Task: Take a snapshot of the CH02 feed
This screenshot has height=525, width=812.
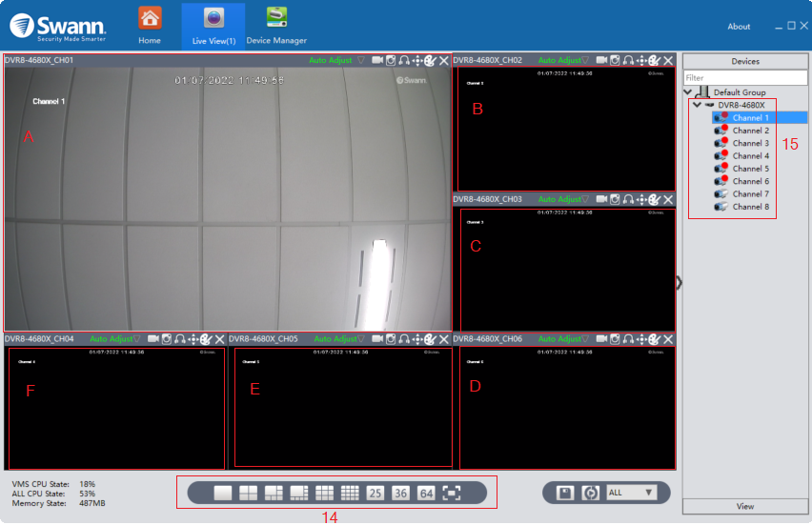Action: point(616,60)
